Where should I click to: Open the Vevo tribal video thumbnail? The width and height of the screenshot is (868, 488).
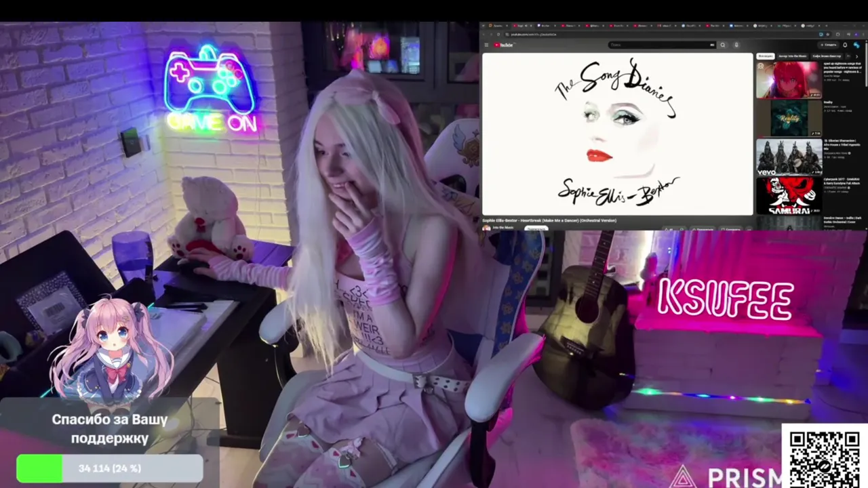click(789, 157)
